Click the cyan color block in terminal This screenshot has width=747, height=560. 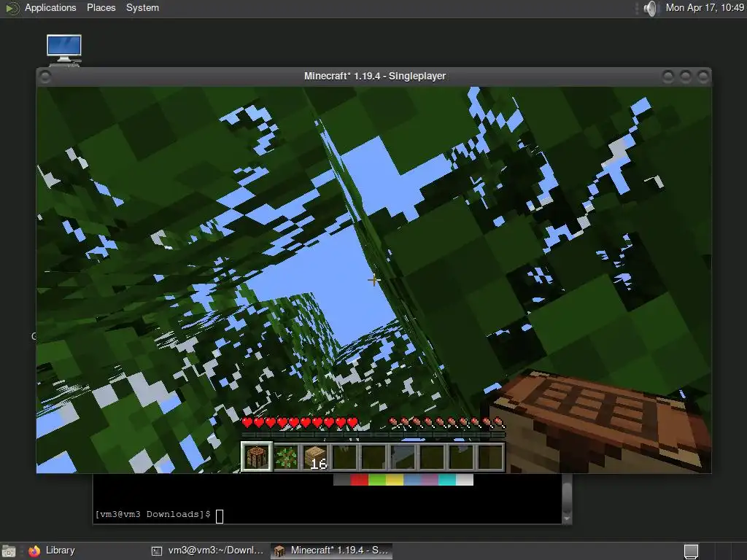[x=447, y=480]
